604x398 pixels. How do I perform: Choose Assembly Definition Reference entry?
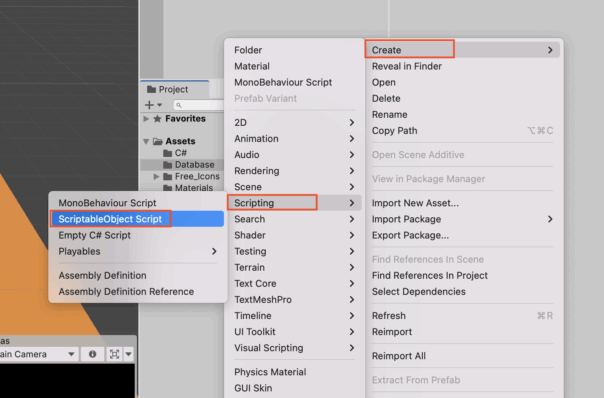pos(137,292)
